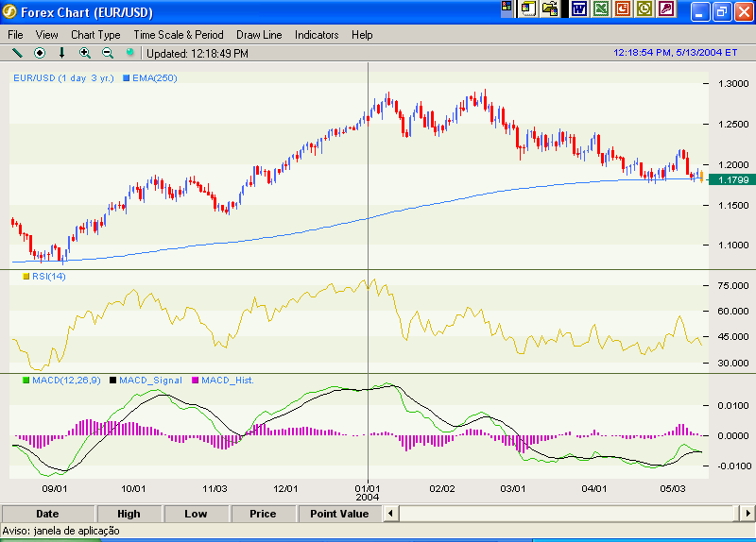Zoom out with the magnifier minus icon
The image size is (756, 542).
tap(108, 53)
